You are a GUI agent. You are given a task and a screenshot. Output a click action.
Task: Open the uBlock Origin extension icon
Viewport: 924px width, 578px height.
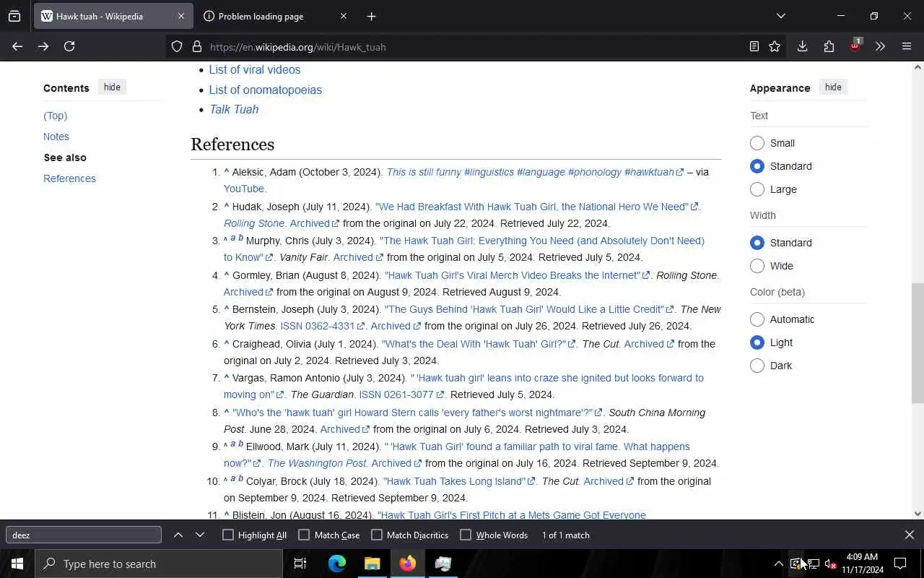[x=855, y=46]
